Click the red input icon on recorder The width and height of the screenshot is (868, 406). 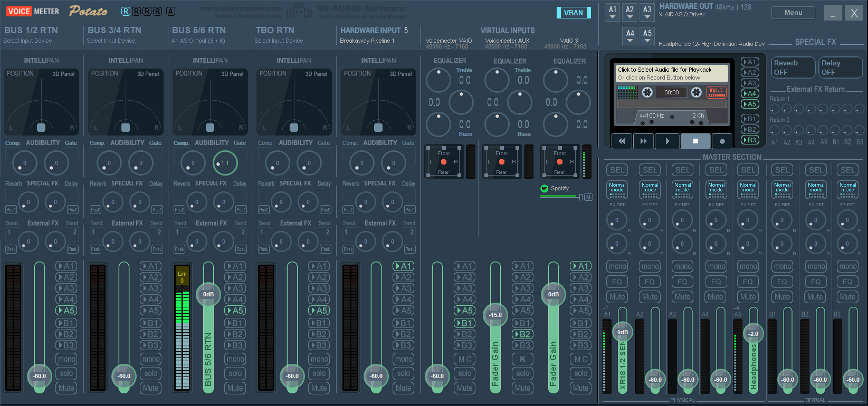(716, 92)
